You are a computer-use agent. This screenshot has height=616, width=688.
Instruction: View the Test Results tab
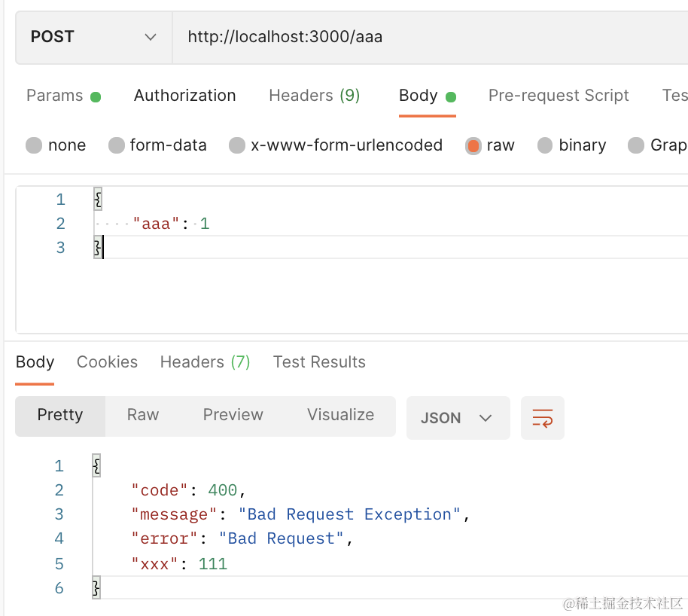(x=319, y=362)
